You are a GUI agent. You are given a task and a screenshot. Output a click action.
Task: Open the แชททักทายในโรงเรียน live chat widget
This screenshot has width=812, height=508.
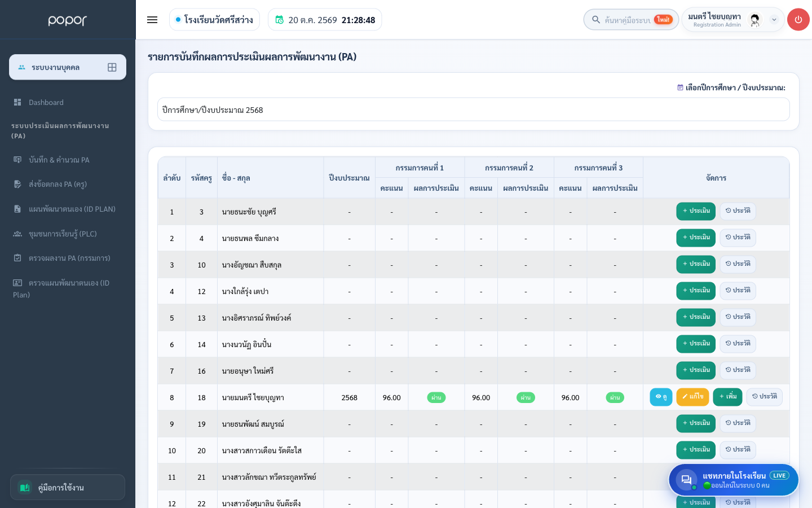coord(734,480)
